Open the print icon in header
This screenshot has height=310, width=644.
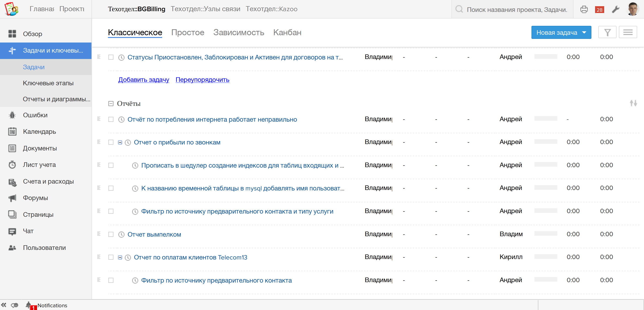coord(584,10)
